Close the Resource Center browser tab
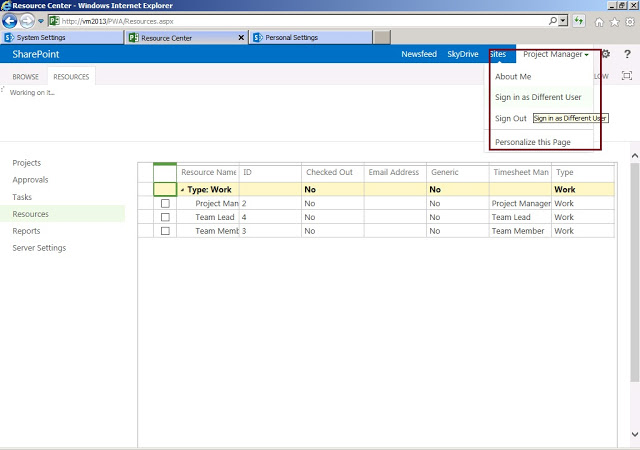 click(239, 38)
